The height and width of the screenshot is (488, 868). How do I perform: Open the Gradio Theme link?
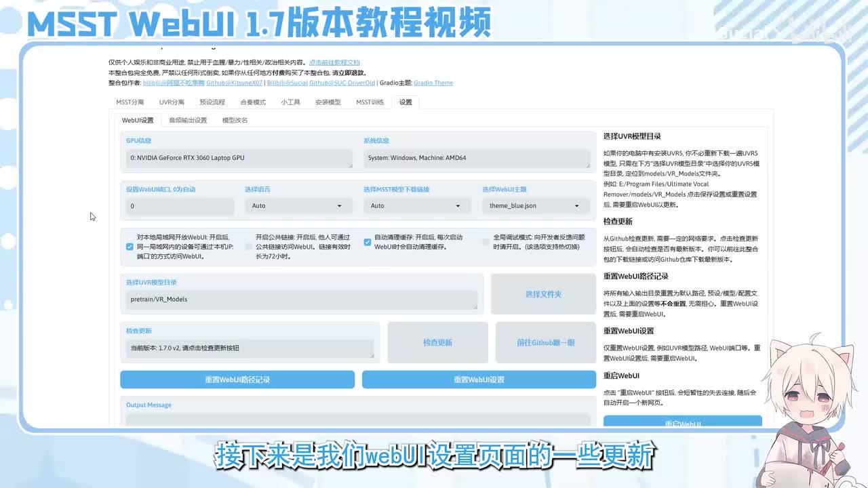[x=433, y=83]
